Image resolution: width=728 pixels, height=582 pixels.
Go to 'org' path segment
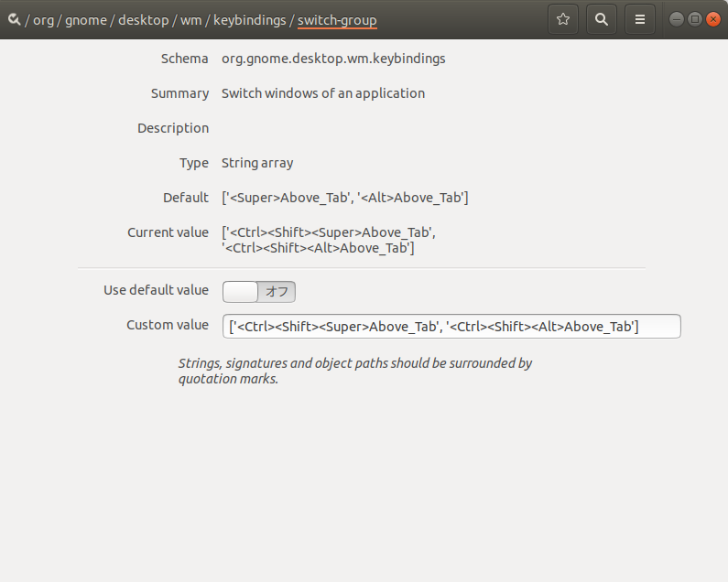click(43, 20)
